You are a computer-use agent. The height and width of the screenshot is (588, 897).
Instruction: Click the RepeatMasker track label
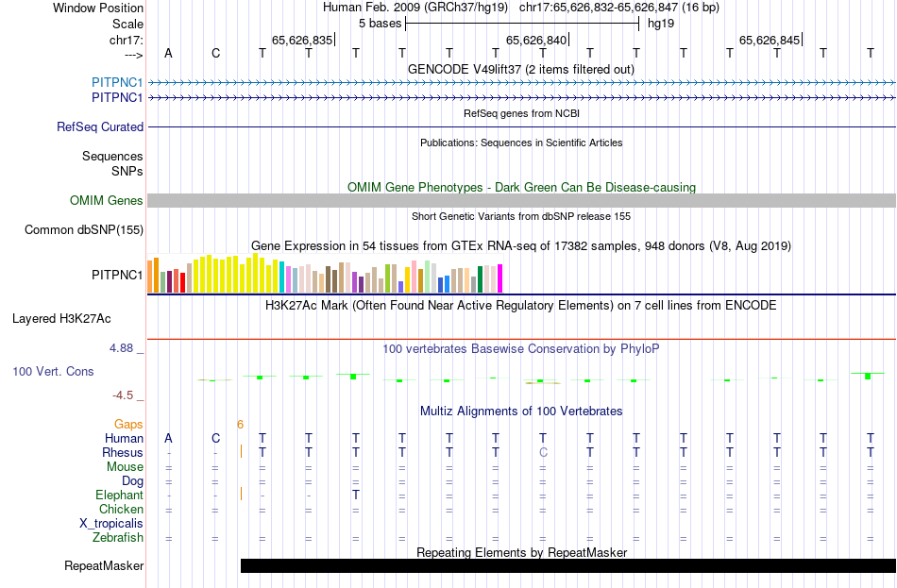click(104, 565)
